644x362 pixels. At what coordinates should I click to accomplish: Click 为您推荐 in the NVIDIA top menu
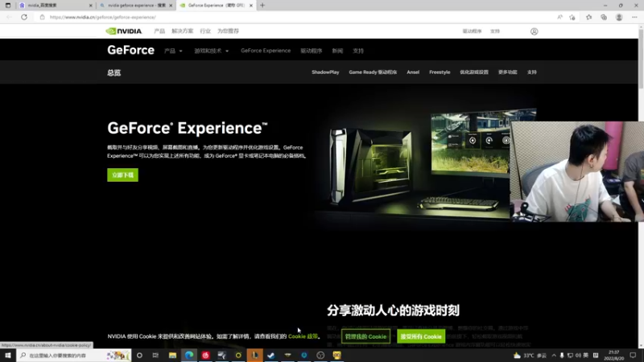[228, 31]
